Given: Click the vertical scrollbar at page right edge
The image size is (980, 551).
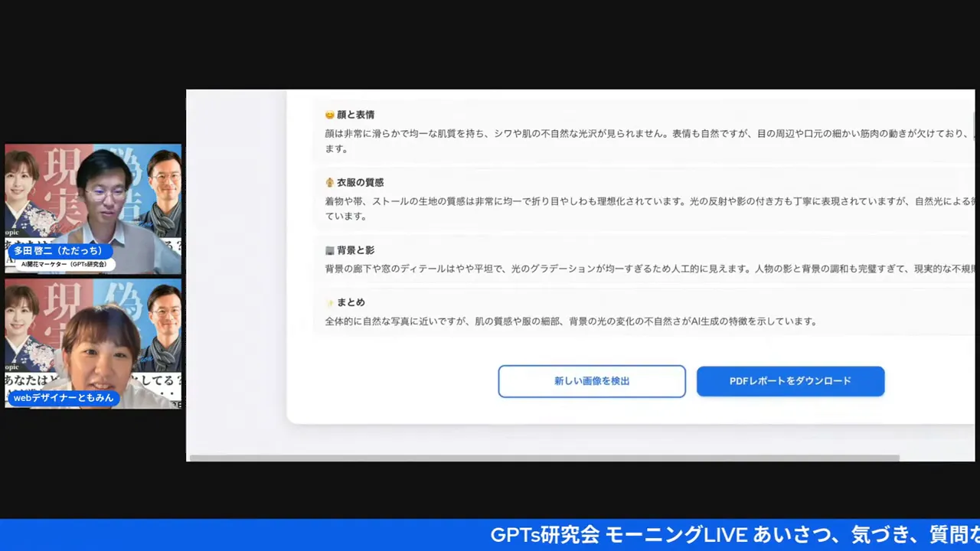Looking at the screenshot, I should [974, 122].
